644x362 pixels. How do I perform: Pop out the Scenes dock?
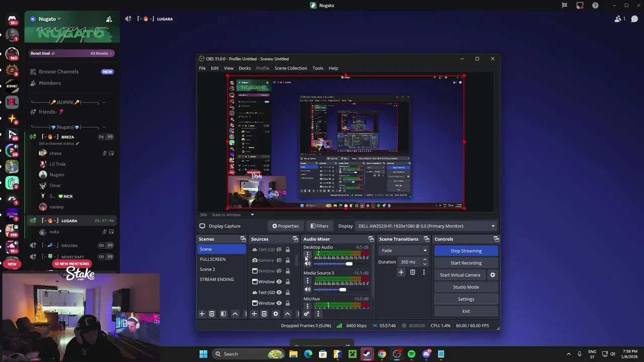[243, 239]
